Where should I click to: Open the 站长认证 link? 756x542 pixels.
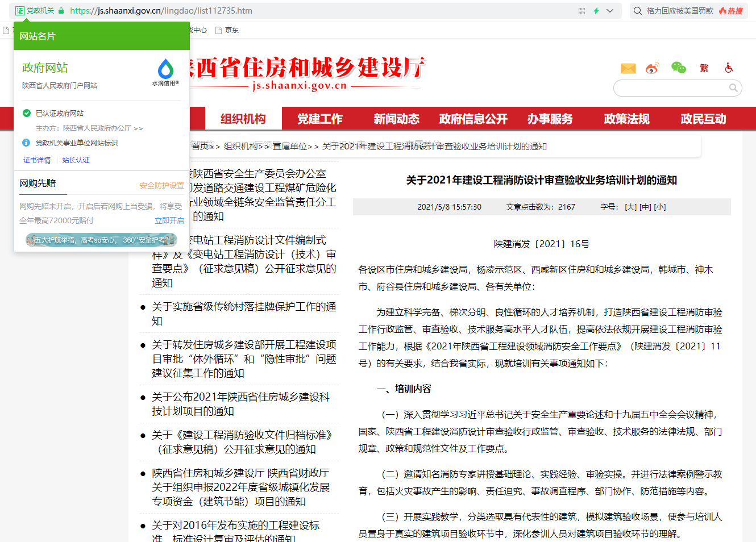point(76,160)
